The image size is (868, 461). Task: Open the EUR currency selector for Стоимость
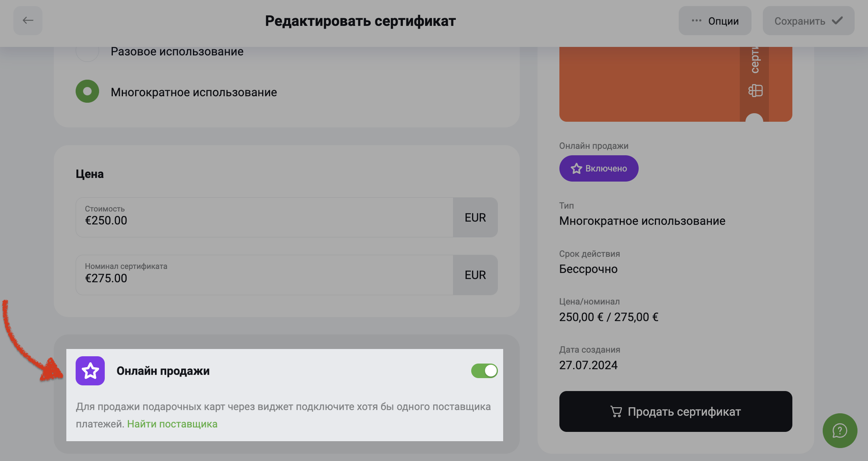(475, 218)
